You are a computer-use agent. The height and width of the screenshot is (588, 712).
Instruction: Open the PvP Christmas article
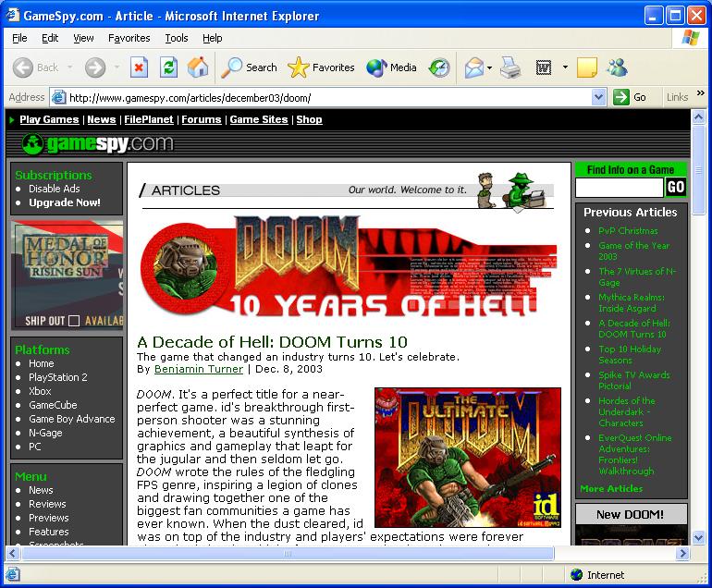628,230
